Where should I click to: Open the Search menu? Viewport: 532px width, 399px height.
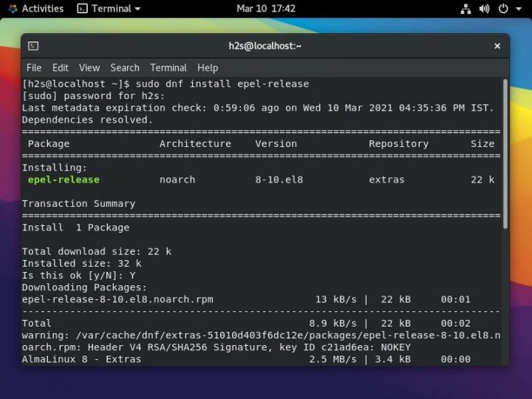point(125,67)
